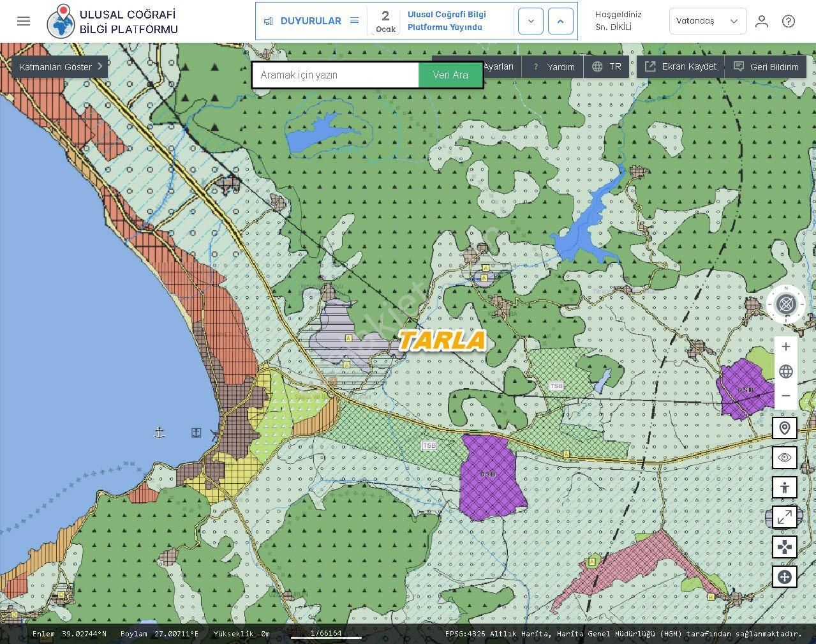
Task: Show next announcement with down chevron
Action: click(x=530, y=21)
